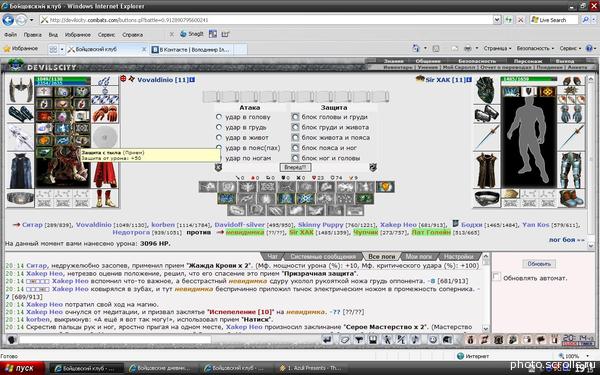Open the 'Безопасность' toolbar dropdown
The width and height of the screenshot is (600, 375).
click(x=535, y=48)
